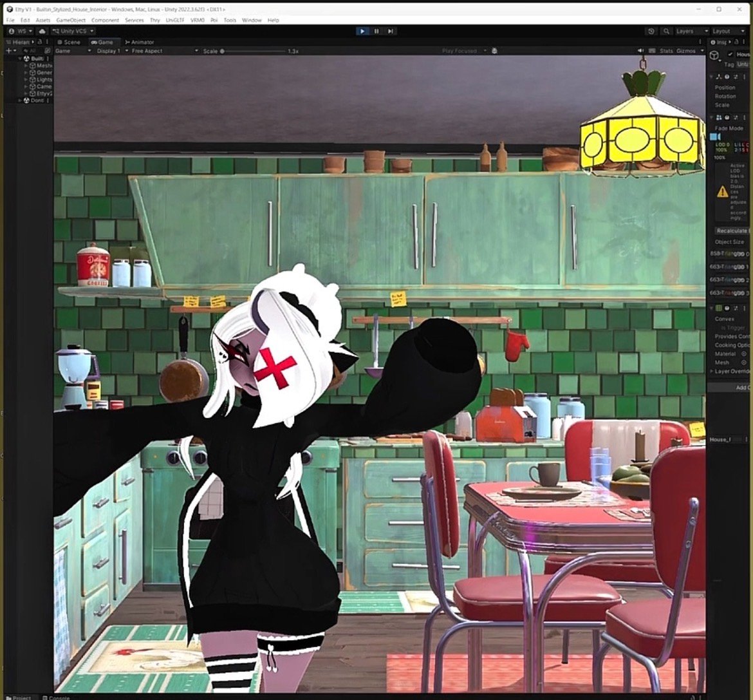The image size is (753, 700).
Task: Expand the Meshes item in the Hierarchy
Action: 26,65
